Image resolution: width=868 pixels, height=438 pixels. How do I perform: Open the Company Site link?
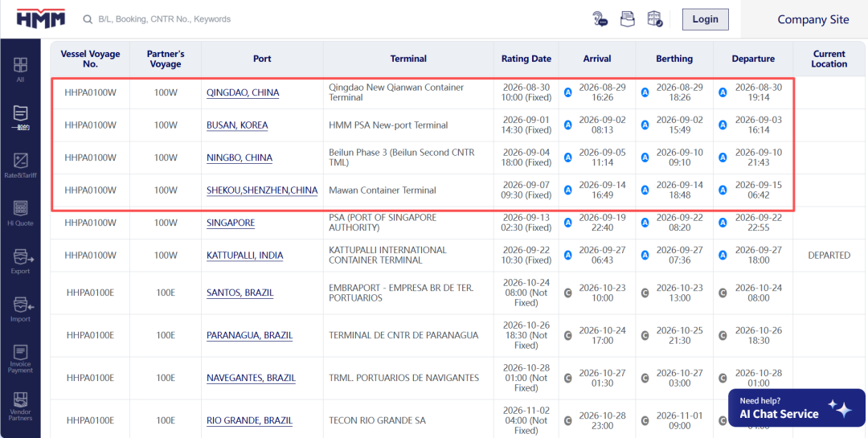[813, 19]
